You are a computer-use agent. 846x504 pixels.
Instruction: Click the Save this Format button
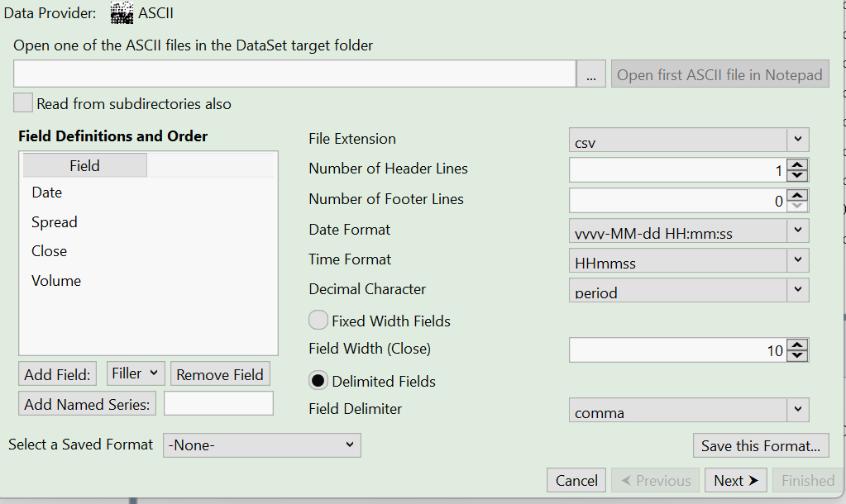[x=761, y=445]
